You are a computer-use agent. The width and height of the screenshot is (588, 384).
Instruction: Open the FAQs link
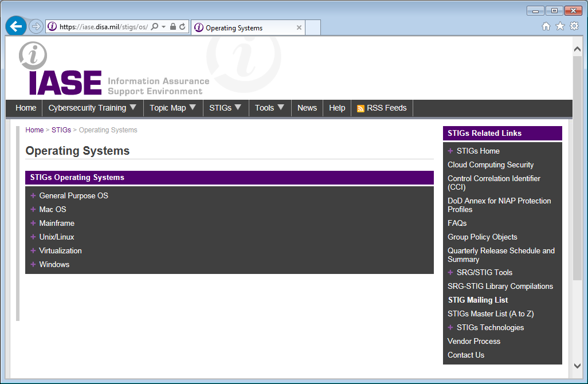[457, 223]
